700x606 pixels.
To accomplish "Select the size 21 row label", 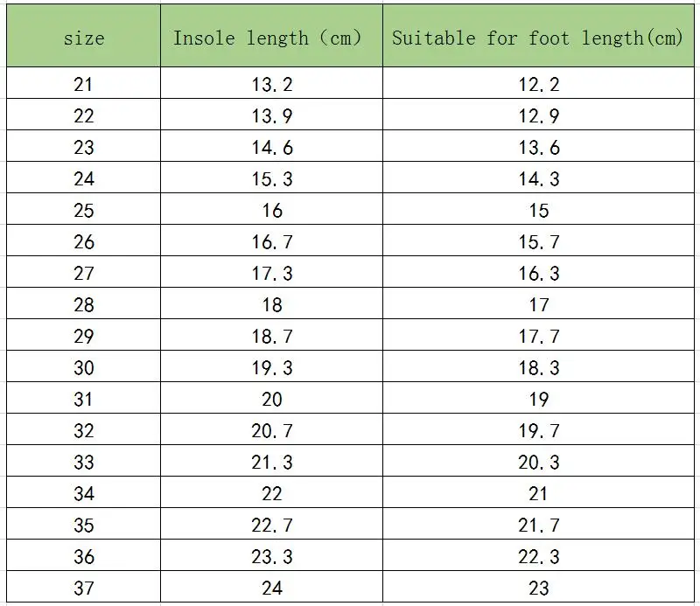I will [x=84, y=85].
